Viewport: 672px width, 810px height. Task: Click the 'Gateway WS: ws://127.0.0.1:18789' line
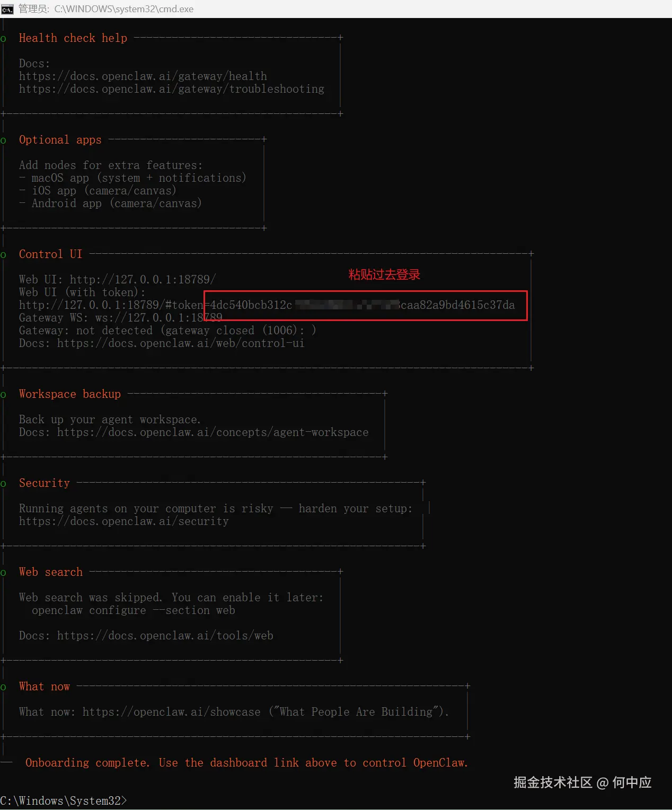click(121, 318)
